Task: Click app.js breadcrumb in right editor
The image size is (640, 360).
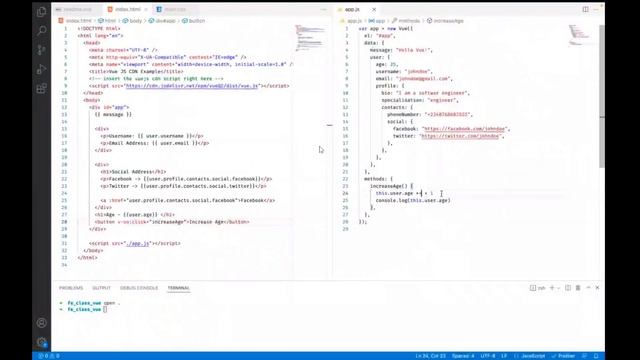Action: [x=351, y=21]
